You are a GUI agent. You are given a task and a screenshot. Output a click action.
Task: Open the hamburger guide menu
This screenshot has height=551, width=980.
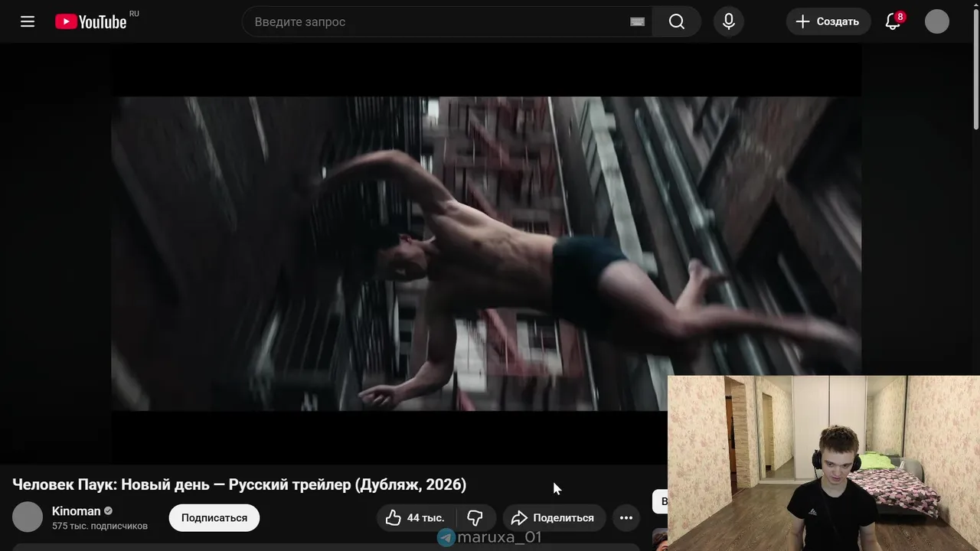pyautogui.click(x=28, y=21)
